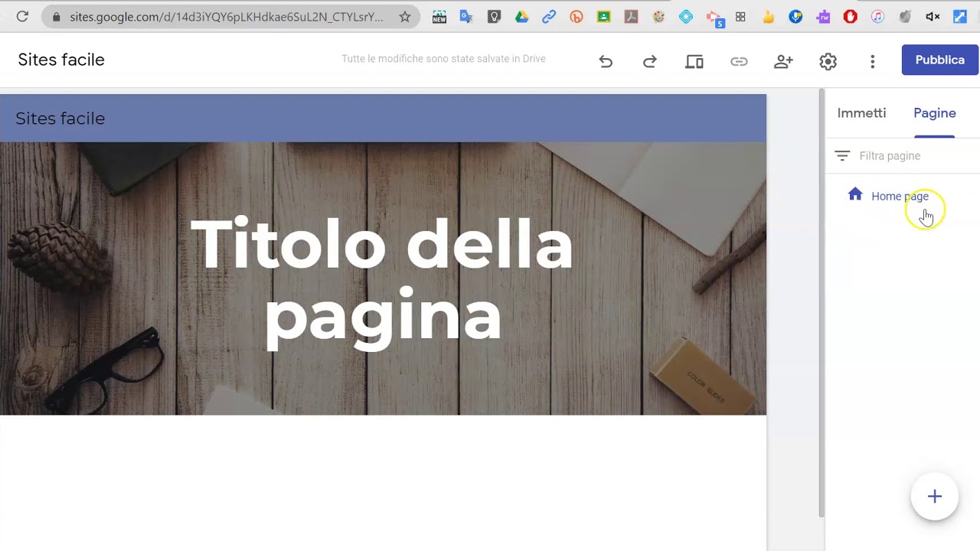Image resolution: width=980 pixels, height=551 pixels.
Task: Open the NEW extension icon in the toolbar
Action: [x=439, y=16]
